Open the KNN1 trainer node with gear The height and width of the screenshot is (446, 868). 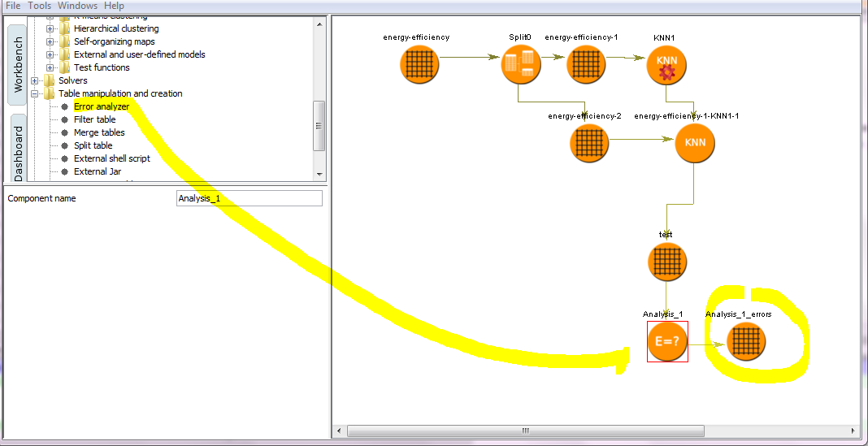coord(667,65)
